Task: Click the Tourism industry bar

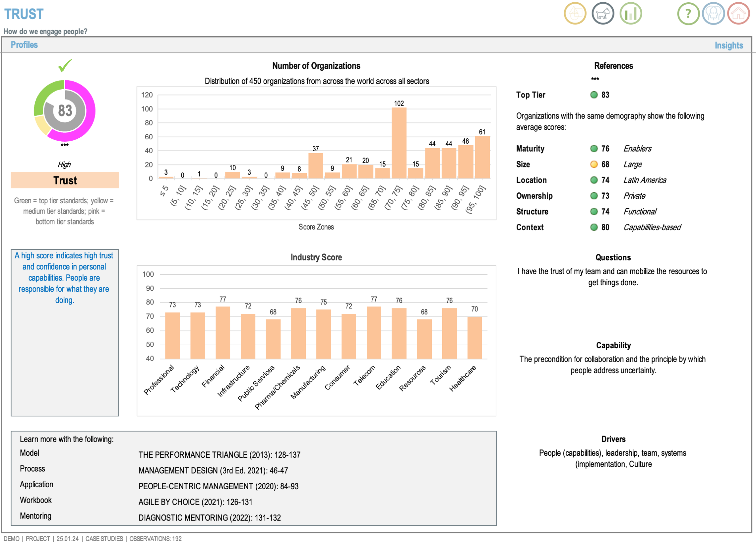Action: (x=449, y=334)
